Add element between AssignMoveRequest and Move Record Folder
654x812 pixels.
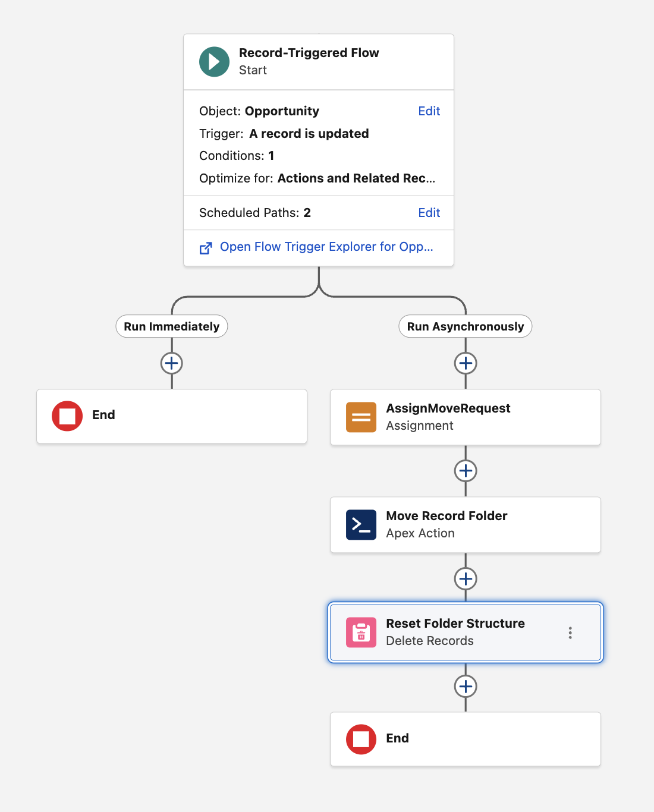[x=466, y=471]
